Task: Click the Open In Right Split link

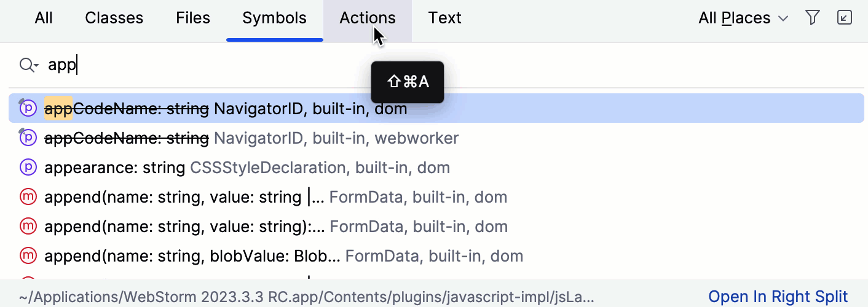Action: [x=778, y=297]
